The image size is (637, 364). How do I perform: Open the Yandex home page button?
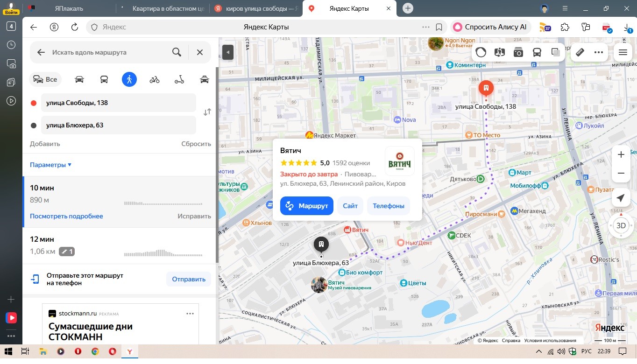(x=54, y=27)
